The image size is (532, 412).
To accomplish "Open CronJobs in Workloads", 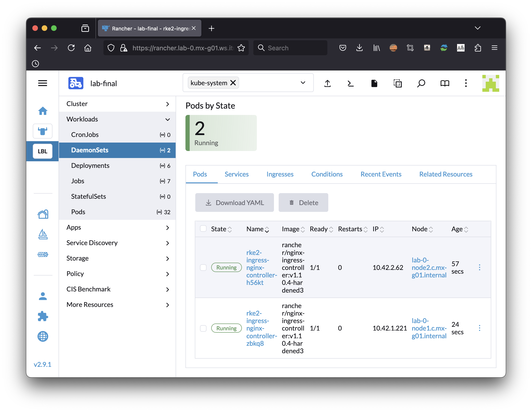I will pos(117,135).
